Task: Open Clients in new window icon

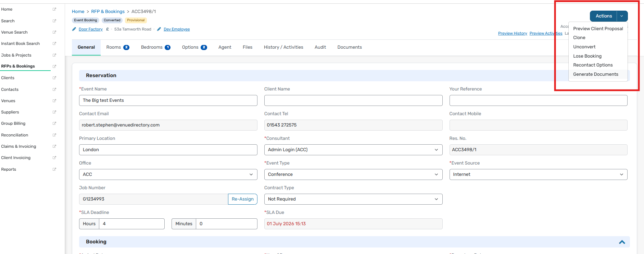Action: [x=54, y=78]
